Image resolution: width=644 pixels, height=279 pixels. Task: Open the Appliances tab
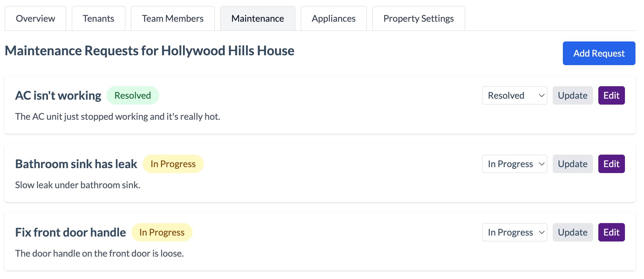333,18
